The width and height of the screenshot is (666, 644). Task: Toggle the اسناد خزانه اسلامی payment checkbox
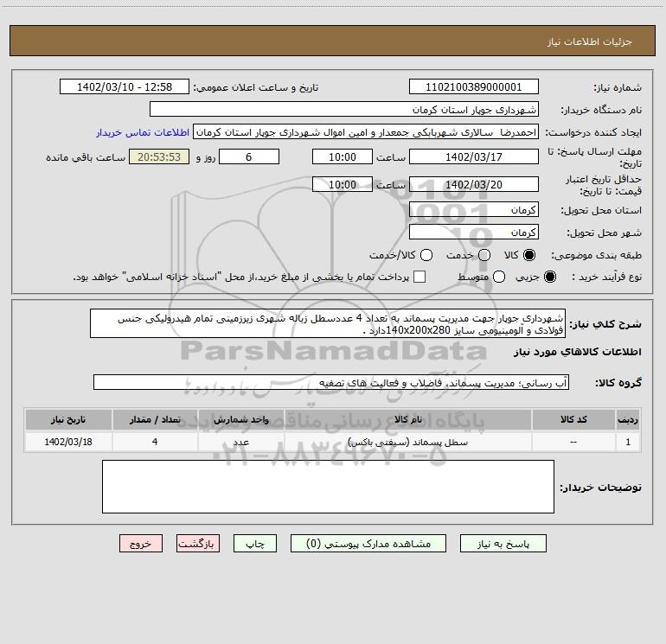click(x=419, y=277)
